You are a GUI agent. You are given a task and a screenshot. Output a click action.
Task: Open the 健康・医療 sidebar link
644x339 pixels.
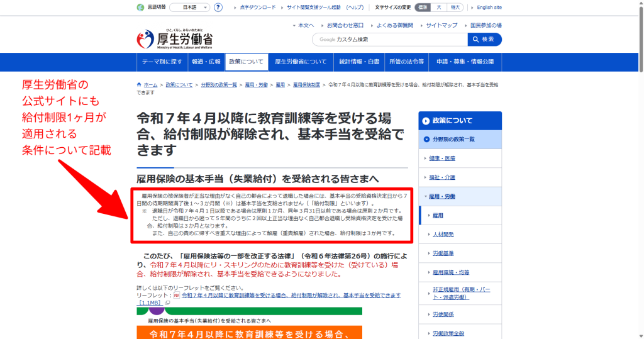coord(442,158)
